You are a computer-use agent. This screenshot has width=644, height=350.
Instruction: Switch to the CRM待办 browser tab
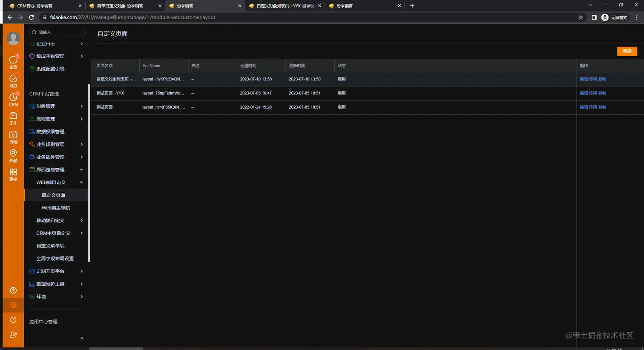(x=45, y=6)
